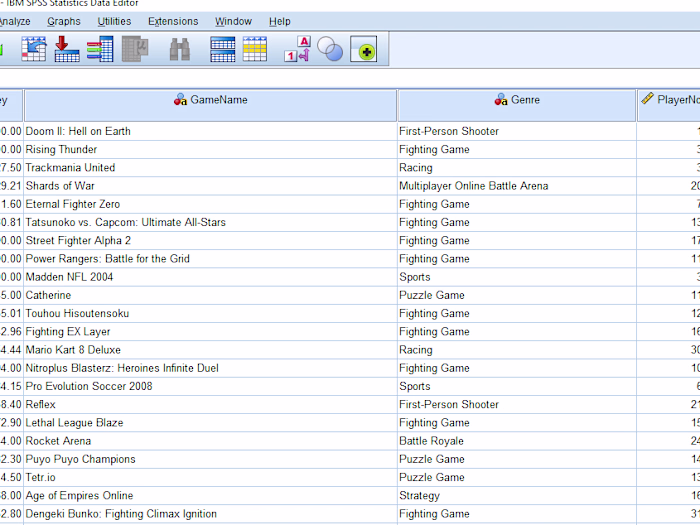Click Genre "Fighting Game" in Dengeki Bunko row
This screenshot has height=525, width=700.
tap(517, 514)
